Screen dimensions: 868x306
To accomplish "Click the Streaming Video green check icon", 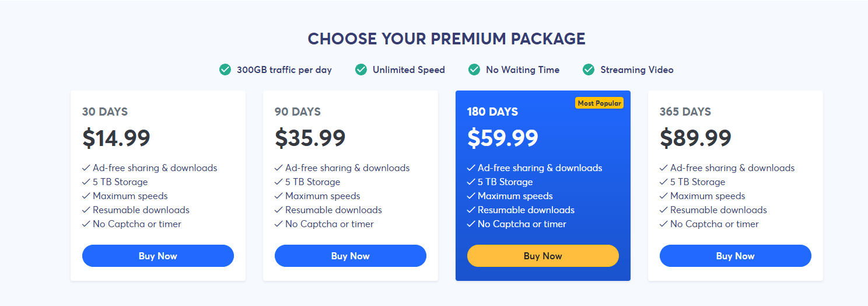I will click(589, 70).
